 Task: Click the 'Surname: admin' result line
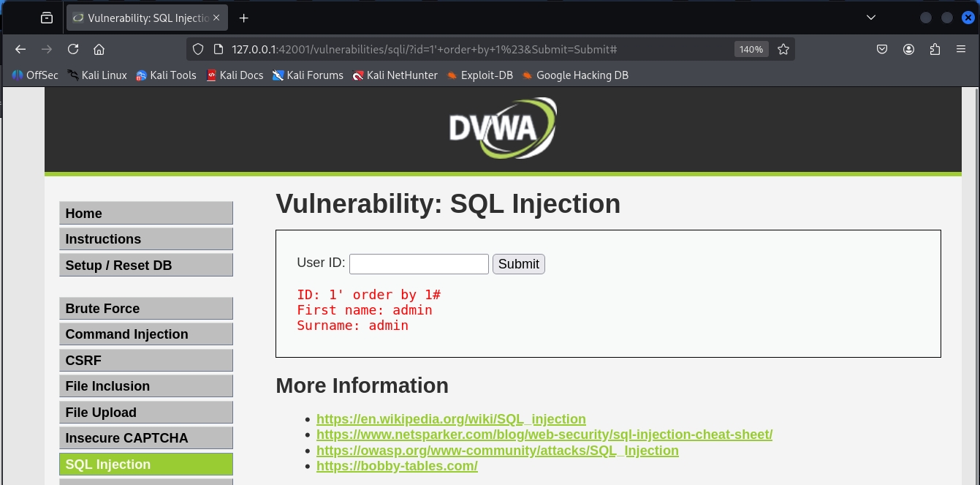[x=352, y=326]
